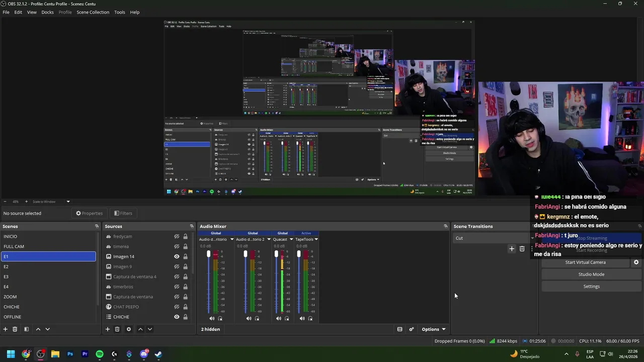The height and width of the screenshot is (362, 644).
Task: Move source down with Sources down arrow
Action: click(149, 329)
